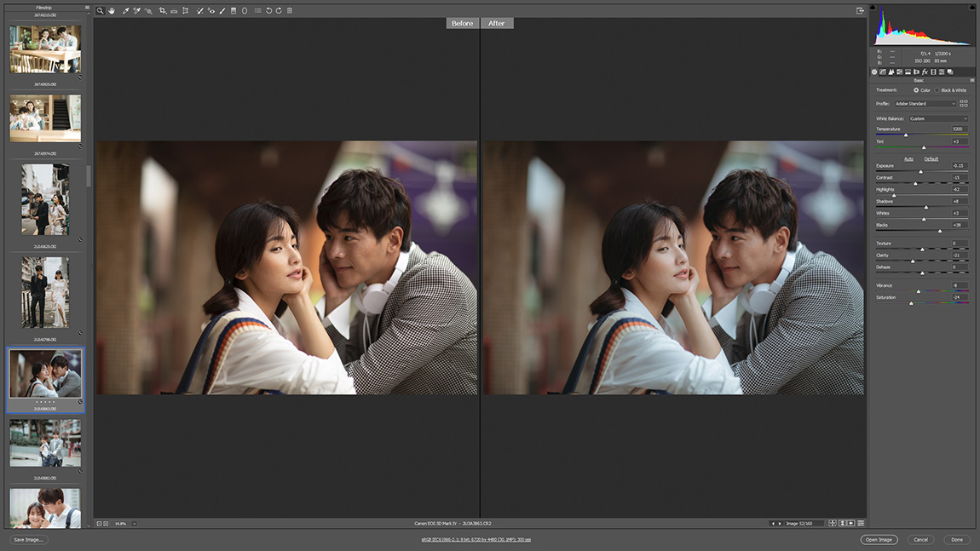
Task: Swap Before and After settings
Action: click(843, 523)
